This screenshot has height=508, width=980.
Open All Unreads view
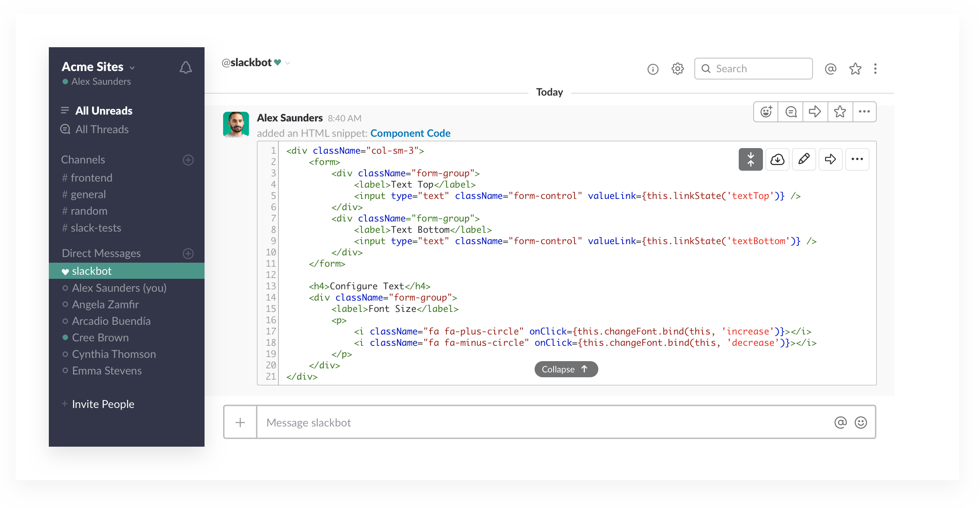(x=104, y=111)
